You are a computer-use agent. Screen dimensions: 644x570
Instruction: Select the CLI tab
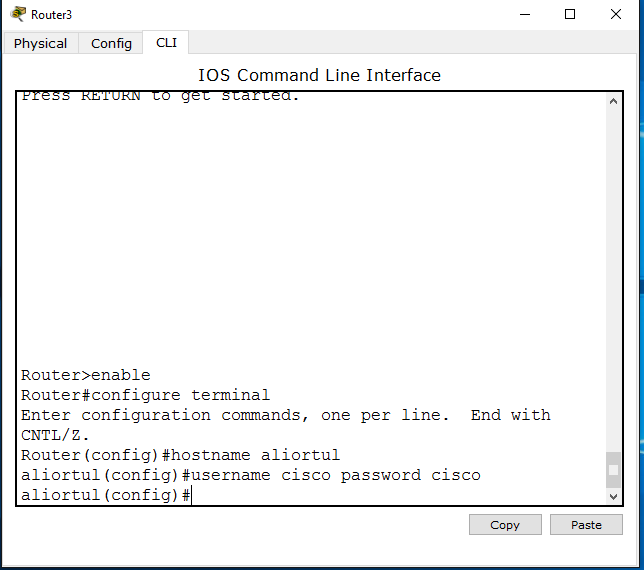tap(166, 42)
